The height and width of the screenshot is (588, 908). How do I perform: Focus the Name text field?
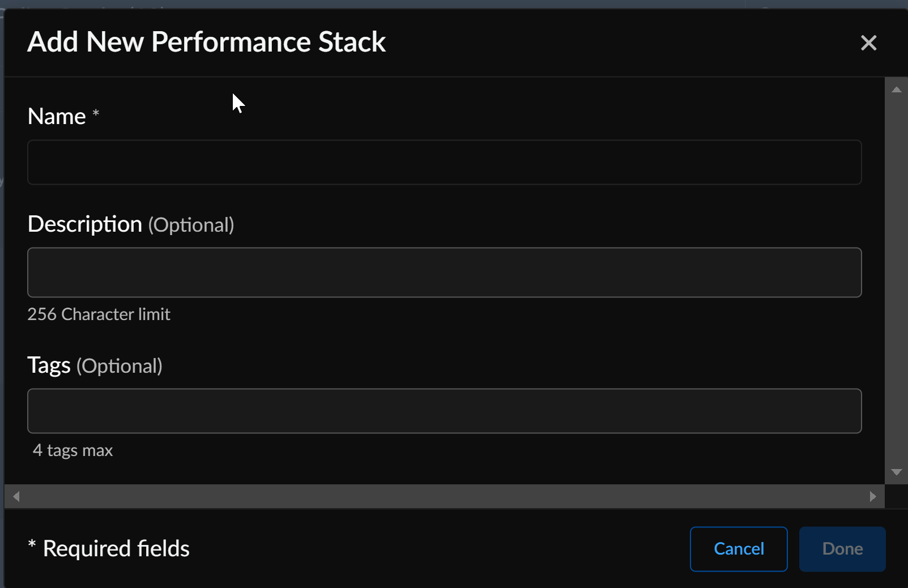pos(444,163)
